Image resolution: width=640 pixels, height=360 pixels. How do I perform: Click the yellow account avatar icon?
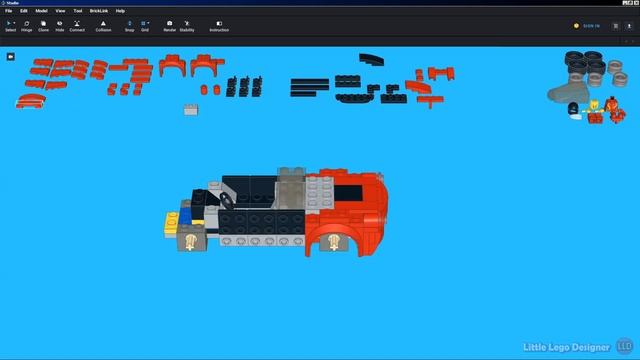click(576, 26)
